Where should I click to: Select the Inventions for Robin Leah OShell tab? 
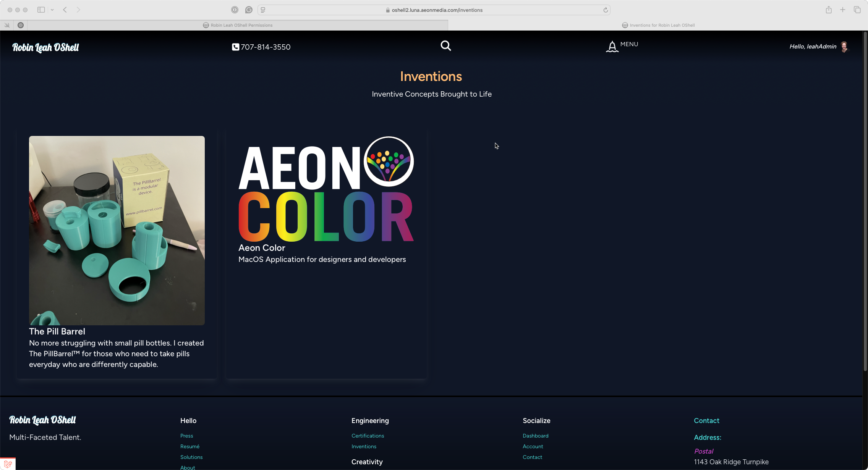pos(658,25)
